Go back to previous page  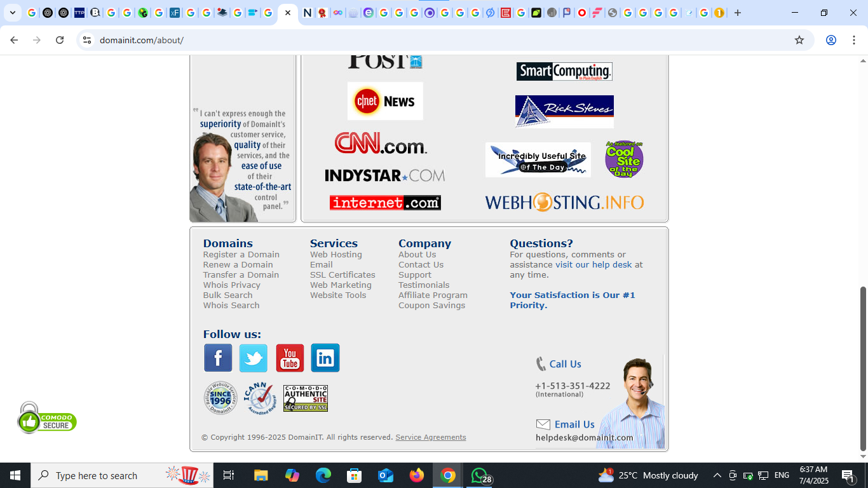[14, 40]
